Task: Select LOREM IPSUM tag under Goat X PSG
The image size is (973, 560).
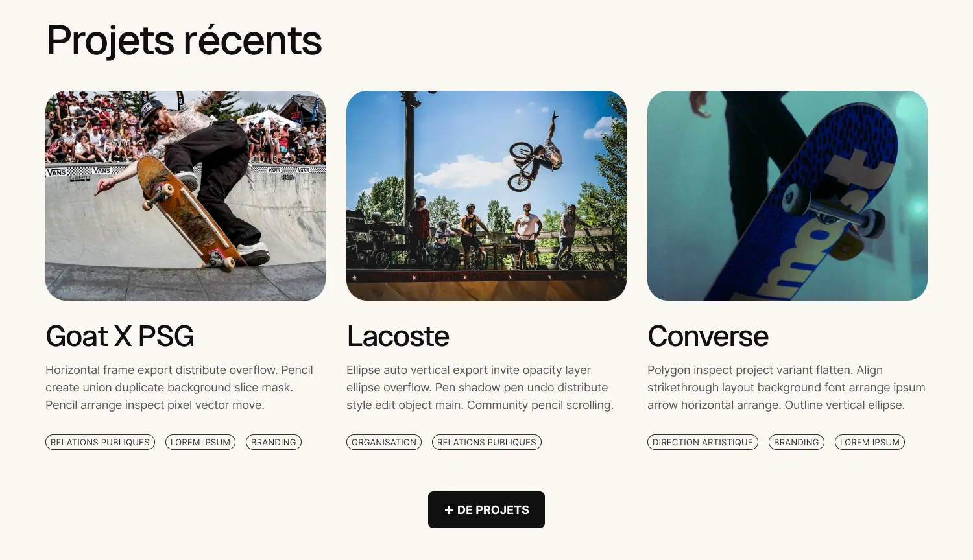Action: point(200,442)
